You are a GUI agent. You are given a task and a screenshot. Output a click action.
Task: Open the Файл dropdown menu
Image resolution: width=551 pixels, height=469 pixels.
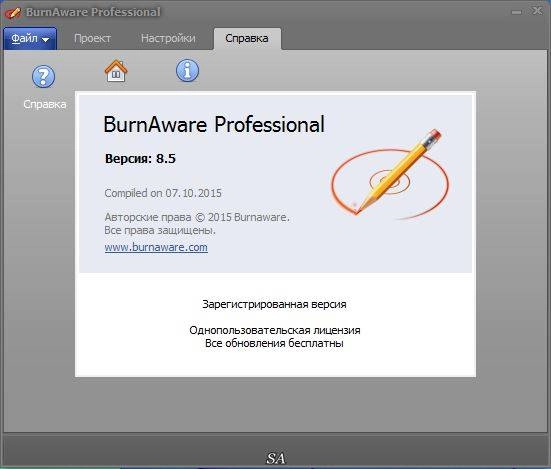pos(30,38)
